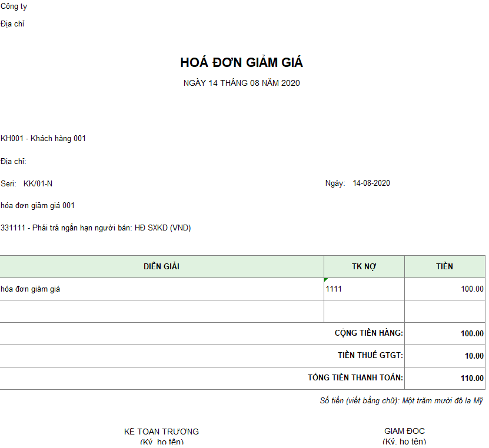The width and height of the screenshot is (489, 448).
Task: Click green comment marker on cell 1111
Action: coord(325,279)
